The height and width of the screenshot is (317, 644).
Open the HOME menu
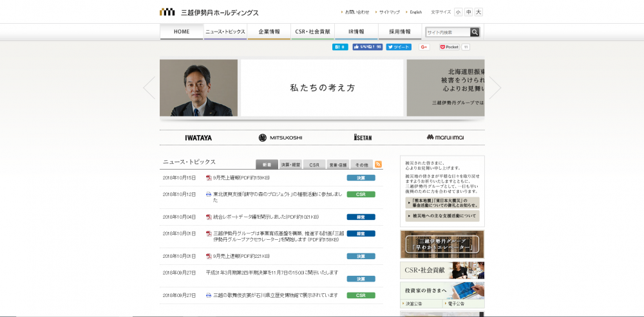pos(182,32)
